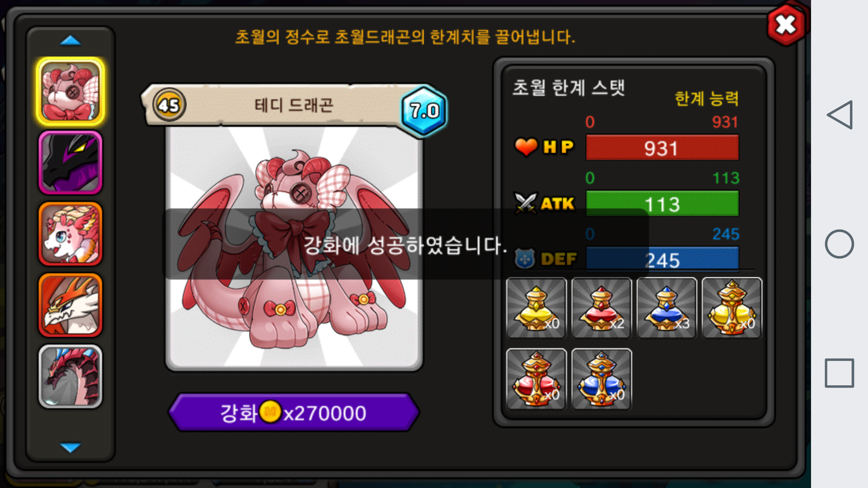The image size is (868, 488).
Task: Select the small blue essence potion x3
Action: click(x=667, y=308)
